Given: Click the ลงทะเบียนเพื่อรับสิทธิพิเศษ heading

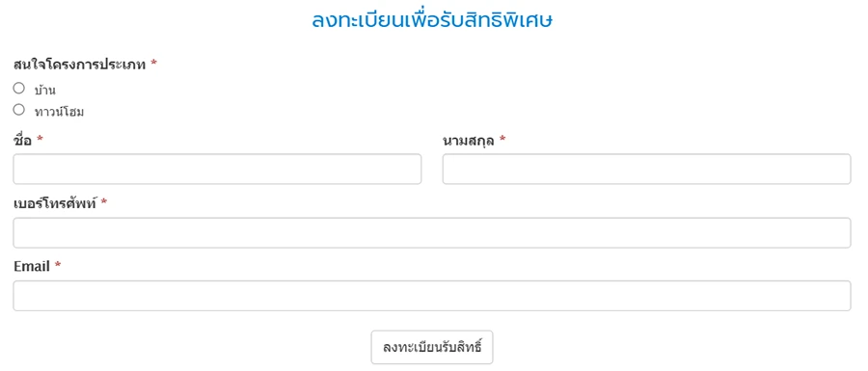Looking at the screenshot, I should pos(432,20).
